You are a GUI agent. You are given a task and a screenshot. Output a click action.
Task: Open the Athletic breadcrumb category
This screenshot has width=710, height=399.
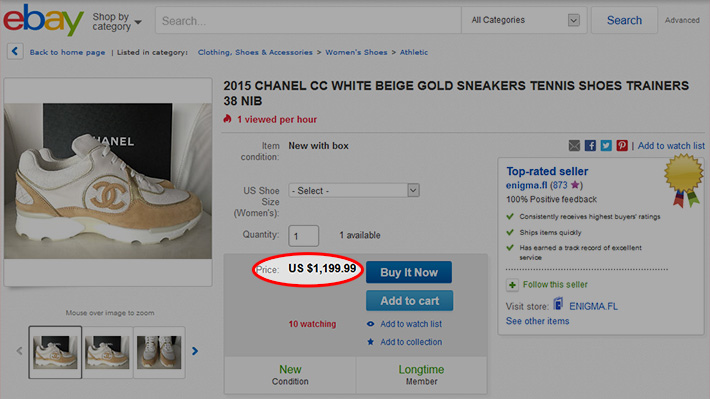click(413, 52)
